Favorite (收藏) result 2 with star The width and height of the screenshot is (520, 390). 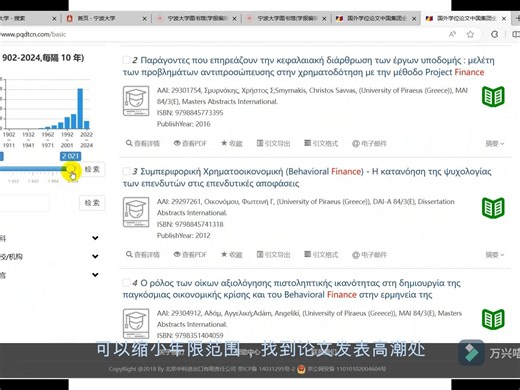click(232, 143)
